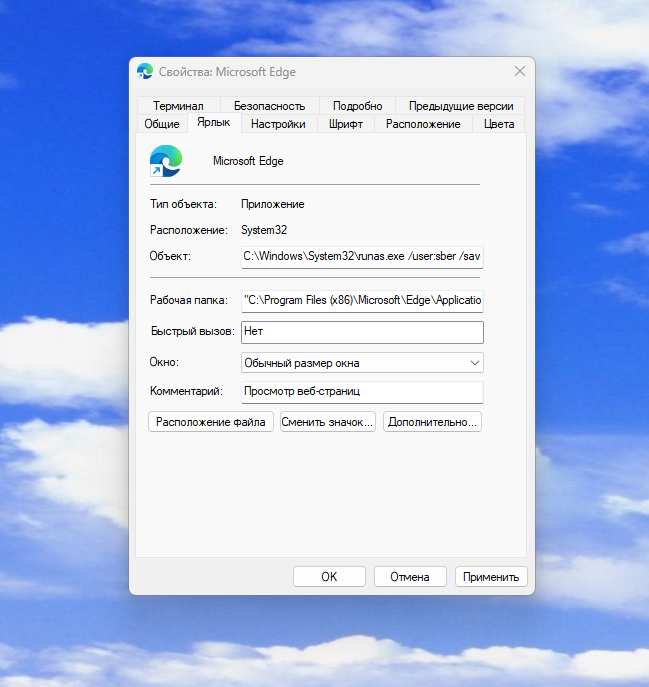Open the Окно window size dropdown
649x687 pixels.
[x=362, y=363]
